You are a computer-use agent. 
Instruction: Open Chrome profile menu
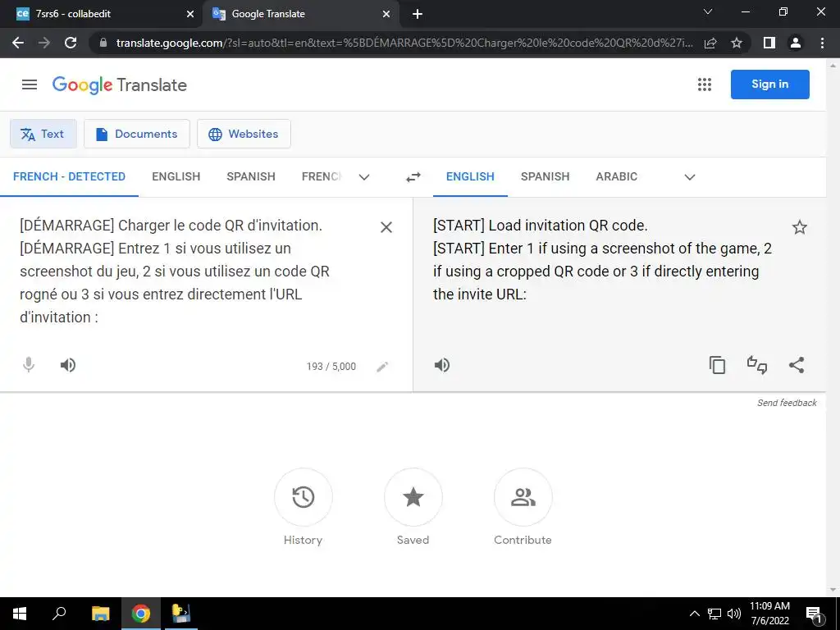coord(796,43)
